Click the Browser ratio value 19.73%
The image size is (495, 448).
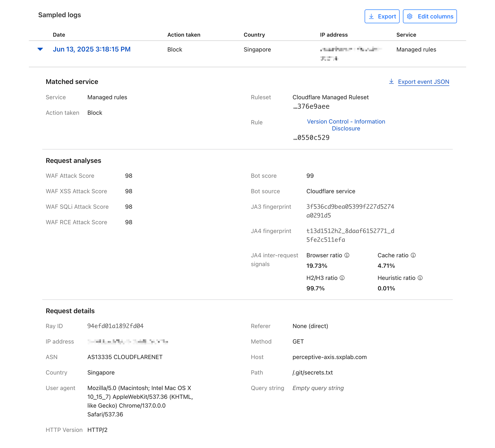[x=317, y=266]
